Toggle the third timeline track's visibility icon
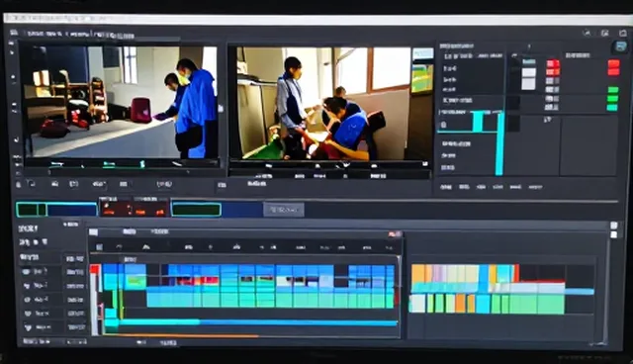This screenshot has height=364, width=633. point(27,300)
